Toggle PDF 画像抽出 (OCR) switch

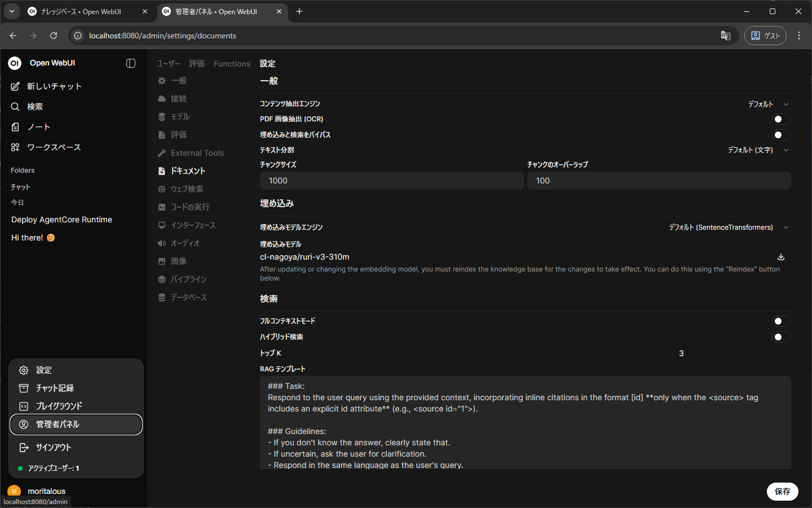pyautogui.click(x=781, y=119)
